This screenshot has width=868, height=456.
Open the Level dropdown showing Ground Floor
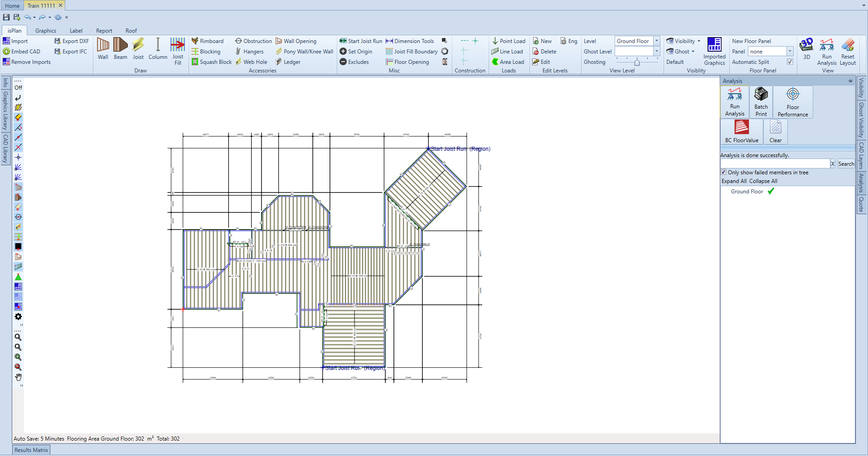tap(656, 41)
